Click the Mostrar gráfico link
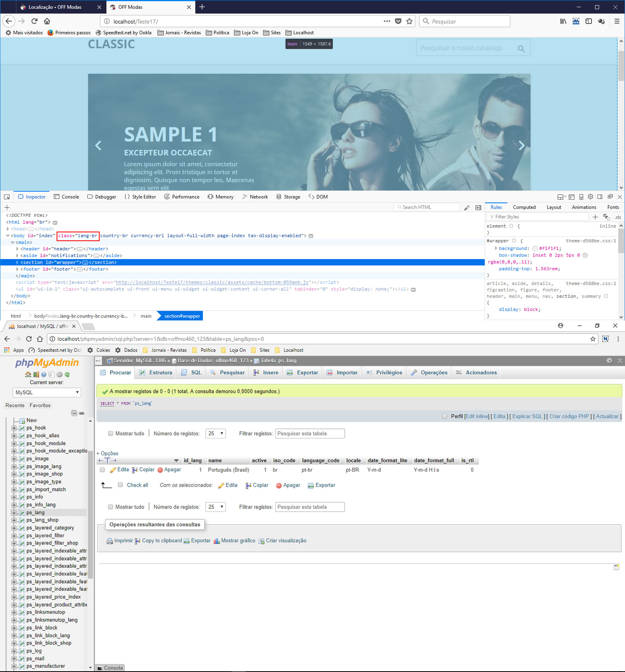The width and height of the screenshot is (625, 672). pos(235,541)
